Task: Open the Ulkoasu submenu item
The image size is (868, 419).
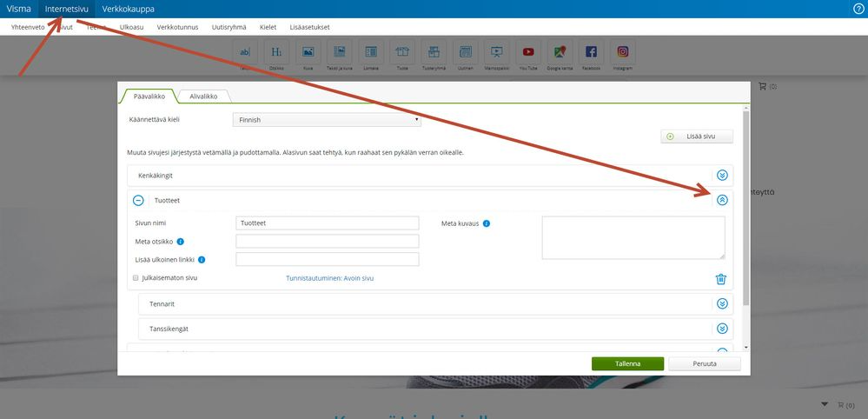Action: click(x=131, y=27)
